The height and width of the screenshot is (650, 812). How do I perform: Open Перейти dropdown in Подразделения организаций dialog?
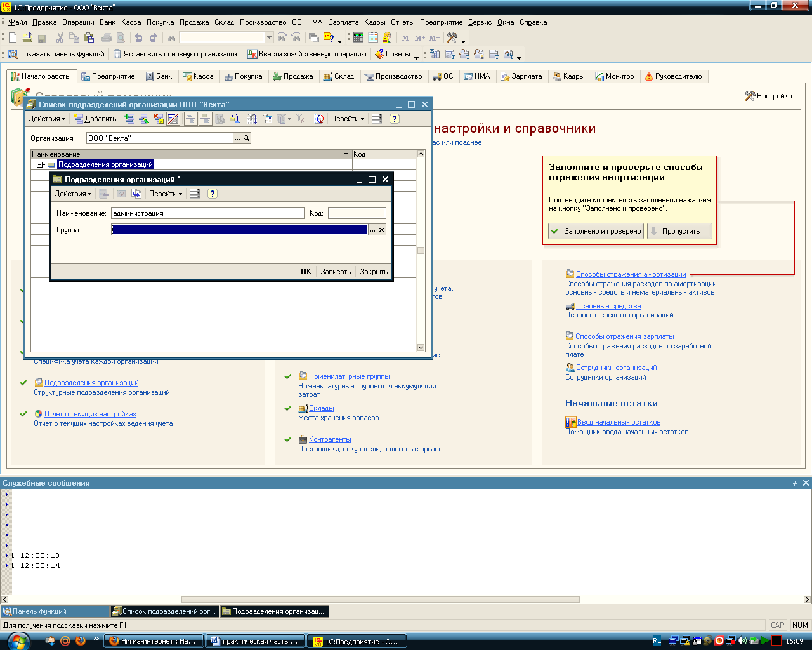pos(166,194)
